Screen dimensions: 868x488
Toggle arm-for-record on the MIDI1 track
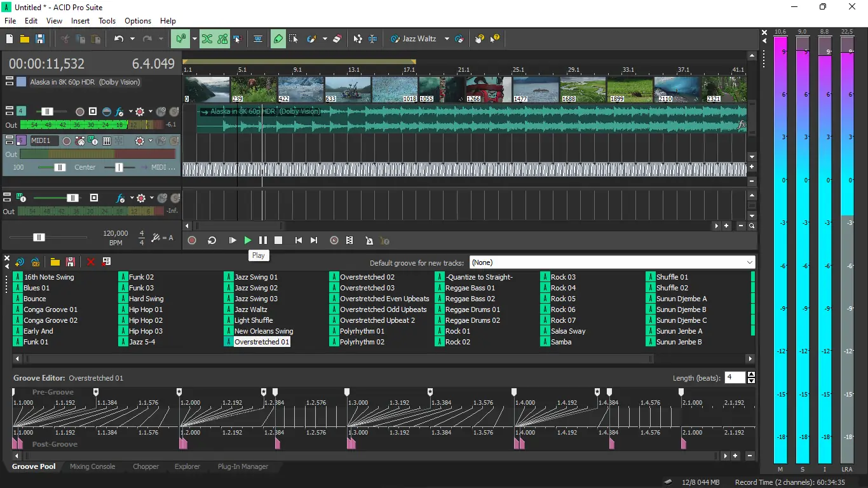pyautogui.click(x=67, y=141)
